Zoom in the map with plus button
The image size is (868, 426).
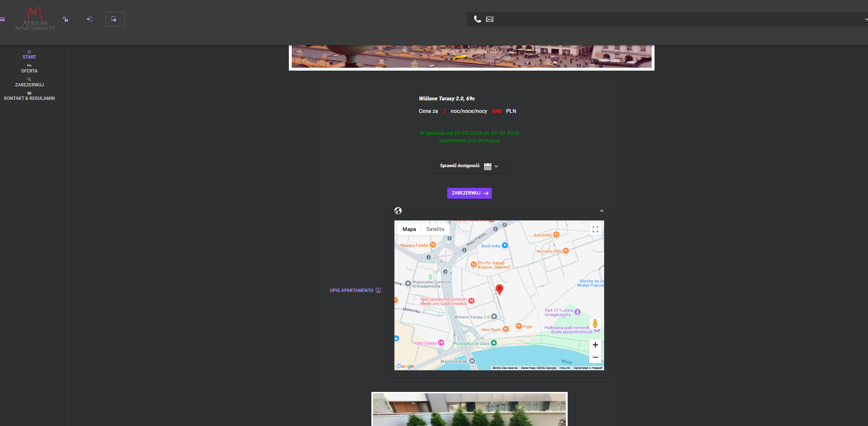tap(595, 345)
